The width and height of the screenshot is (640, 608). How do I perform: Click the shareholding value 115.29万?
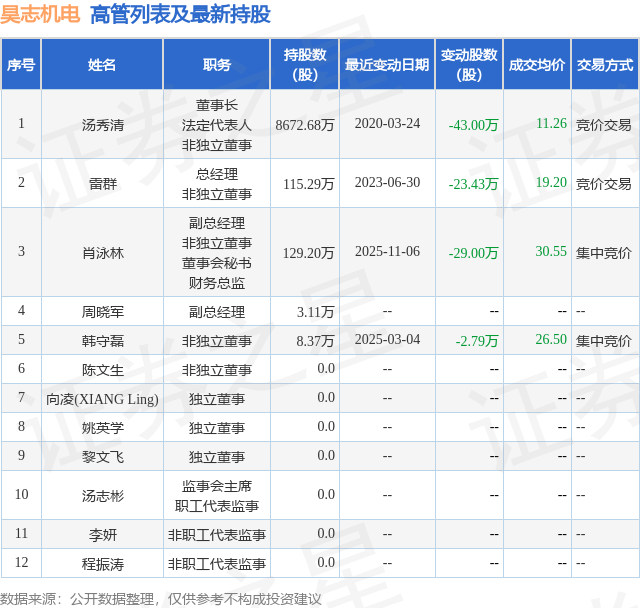tap(309, 184)
